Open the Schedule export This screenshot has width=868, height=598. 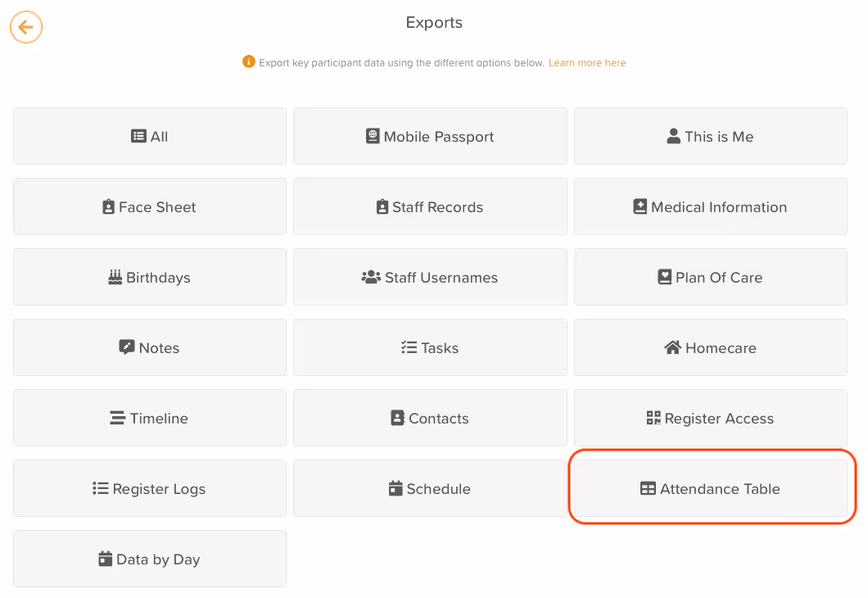pyautogui.click(x=430, y=488)
